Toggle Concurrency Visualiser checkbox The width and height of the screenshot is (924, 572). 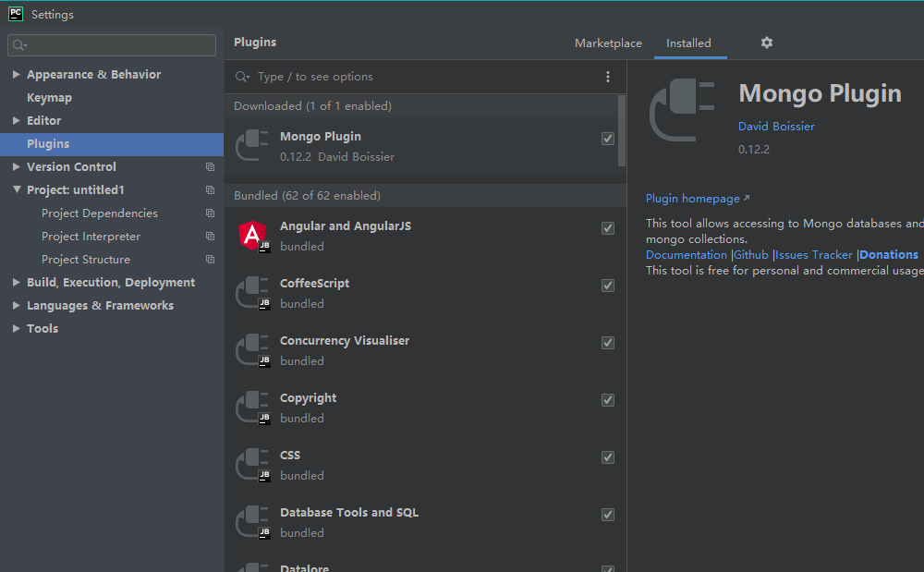[x=608, y=342]
